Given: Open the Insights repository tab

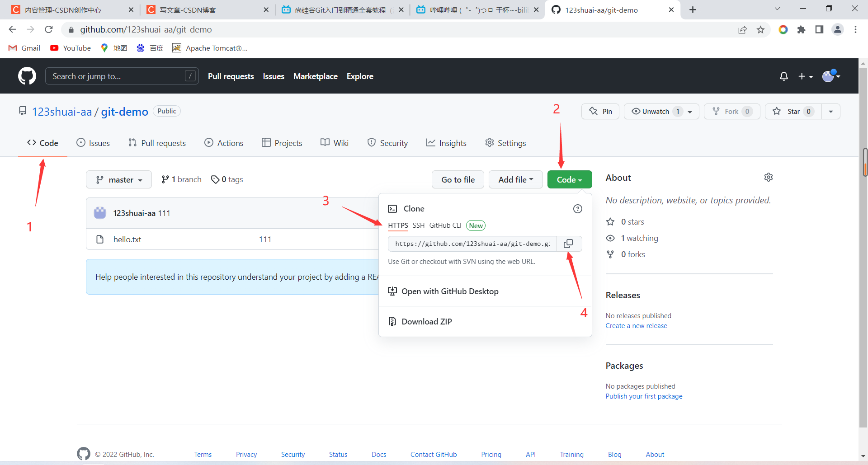Looking at the screenshot, I should point(446,143).
